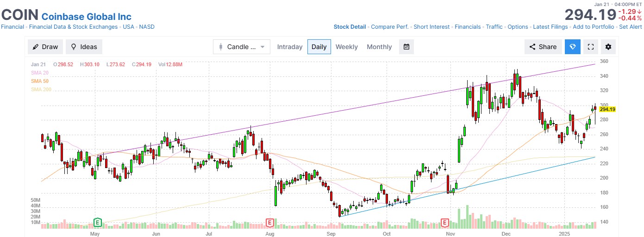Viewport: 644px width, 237px height.
Task: Open Financial Data & Stock Exchanges link
Action: pos(74,27)
